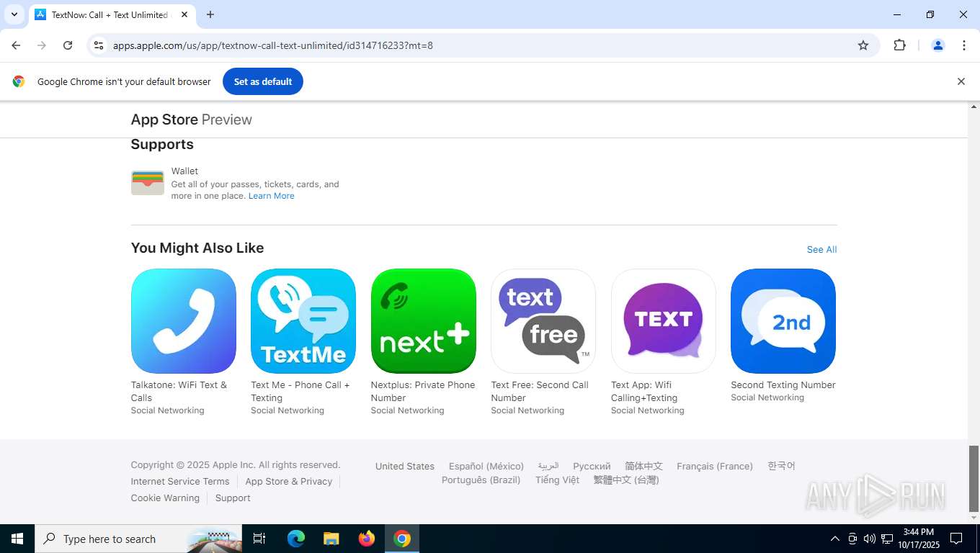Screen dimensions: 980x553
Task: Click See All for similar apps
Action: click(821, 250)
